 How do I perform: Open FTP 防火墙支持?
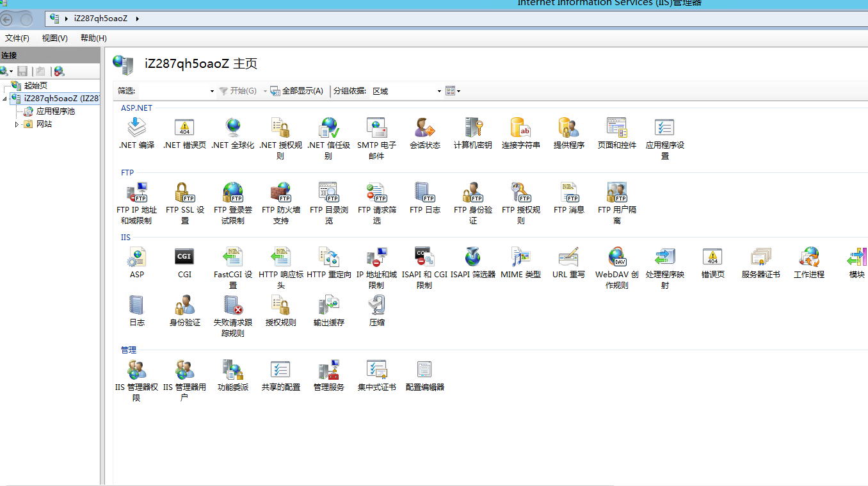coord(280,203)
